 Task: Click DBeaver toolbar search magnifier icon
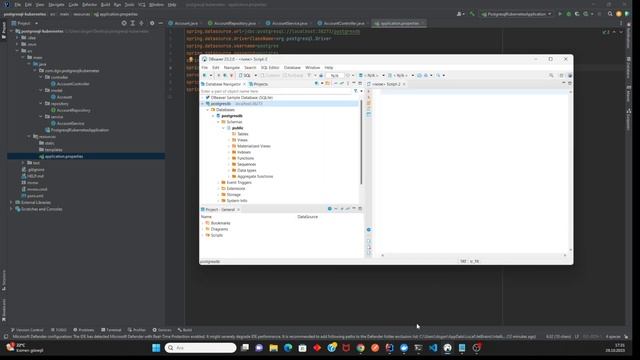[551, 76]
